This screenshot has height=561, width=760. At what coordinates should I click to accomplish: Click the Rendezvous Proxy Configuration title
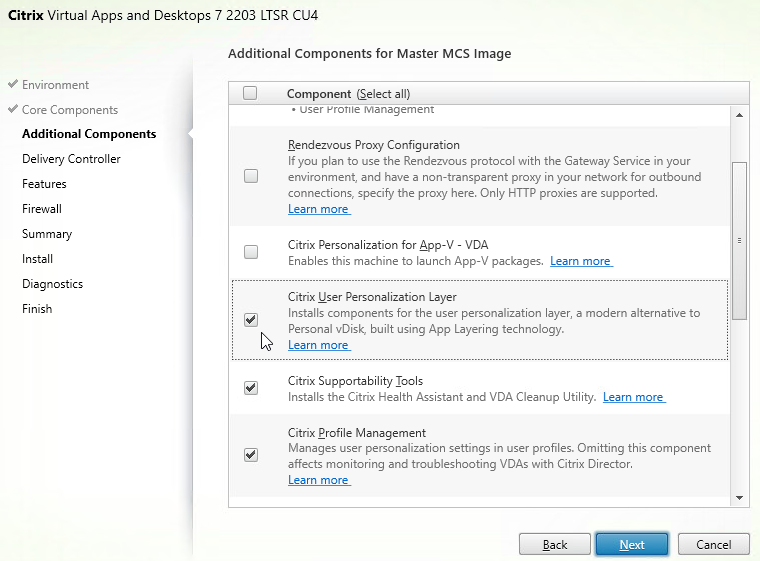tap(374, 145)
